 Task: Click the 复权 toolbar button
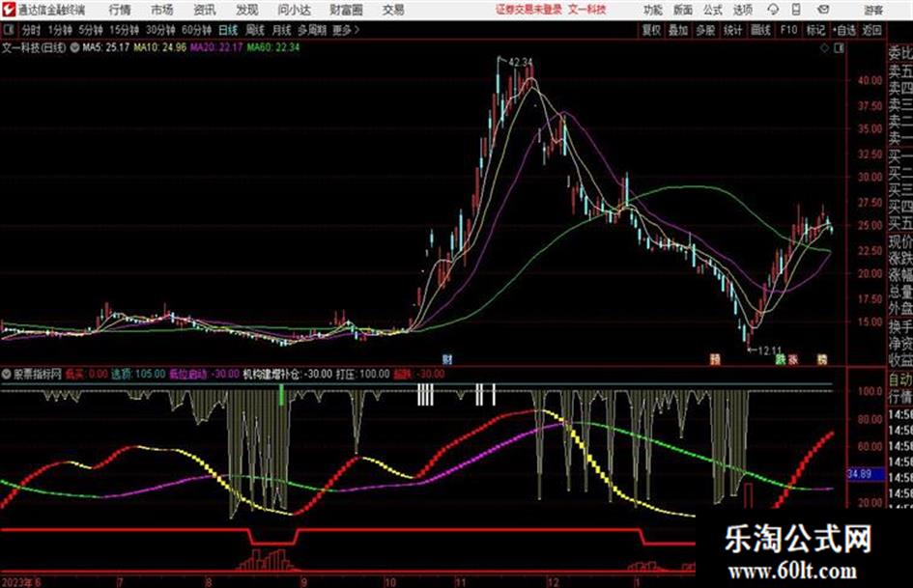point(651,30)
